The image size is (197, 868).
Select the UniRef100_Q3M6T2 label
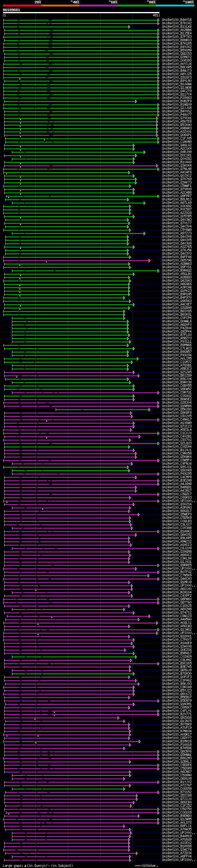click(x=177, y=57)
